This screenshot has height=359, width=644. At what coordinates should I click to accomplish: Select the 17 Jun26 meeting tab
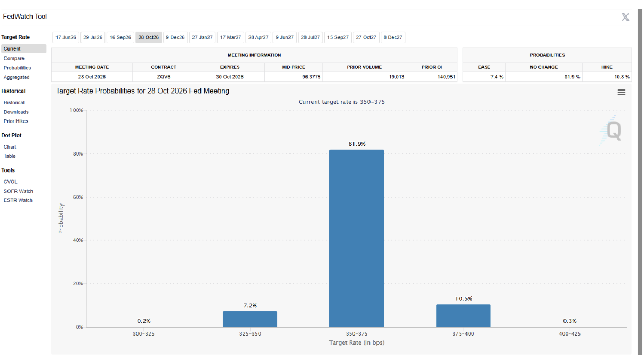(66, 37)
